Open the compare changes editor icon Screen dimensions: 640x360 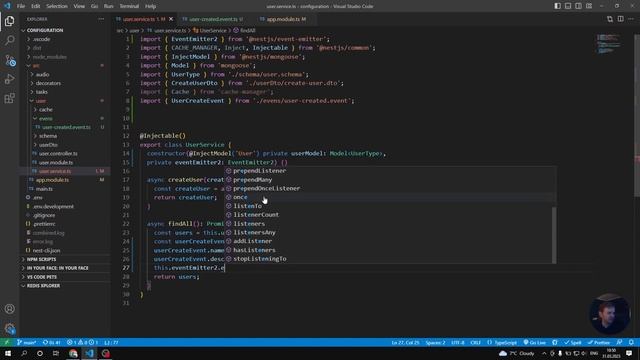(610, 19)
